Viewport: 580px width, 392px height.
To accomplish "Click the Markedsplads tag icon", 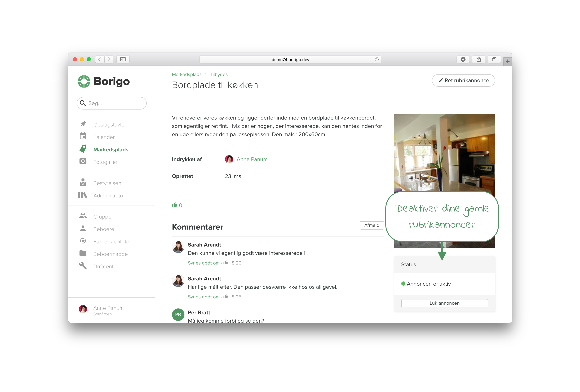I will tap(83, 149).
